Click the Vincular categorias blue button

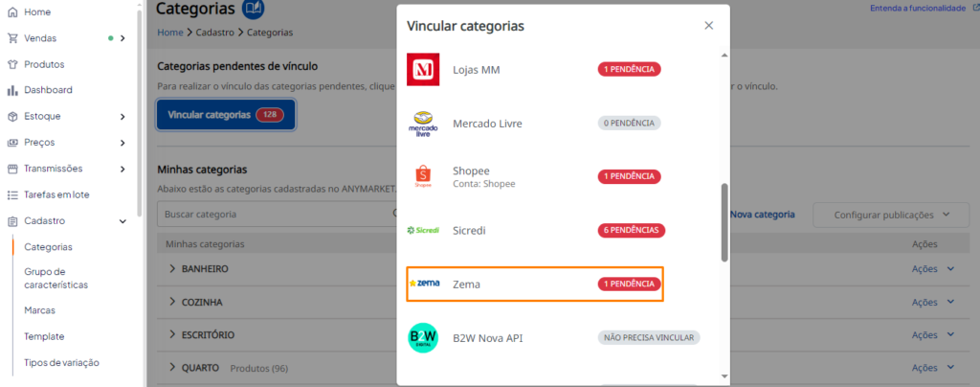click(x=226, y=115)
